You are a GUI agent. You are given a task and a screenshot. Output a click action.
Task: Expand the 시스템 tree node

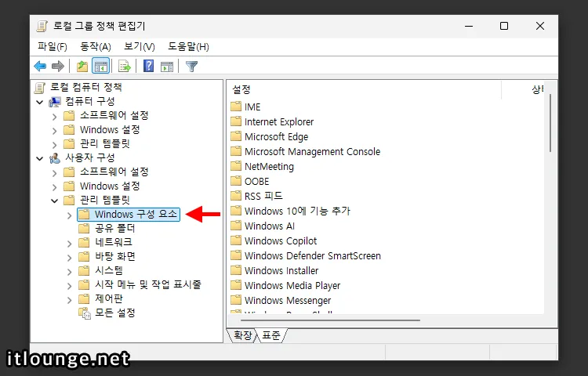(x=69, y=272)
